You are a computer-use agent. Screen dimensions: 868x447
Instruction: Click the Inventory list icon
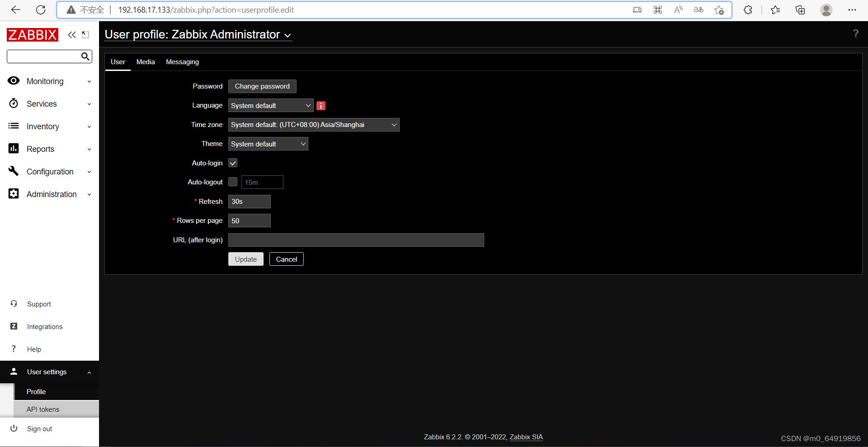(x=14, y=126)
